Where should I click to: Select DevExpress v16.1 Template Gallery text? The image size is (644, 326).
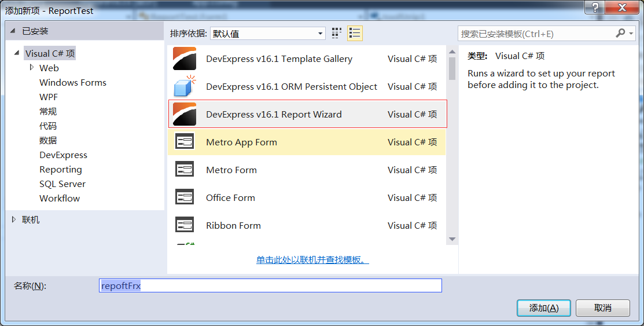pyautogui.click(x=279, y=59)
